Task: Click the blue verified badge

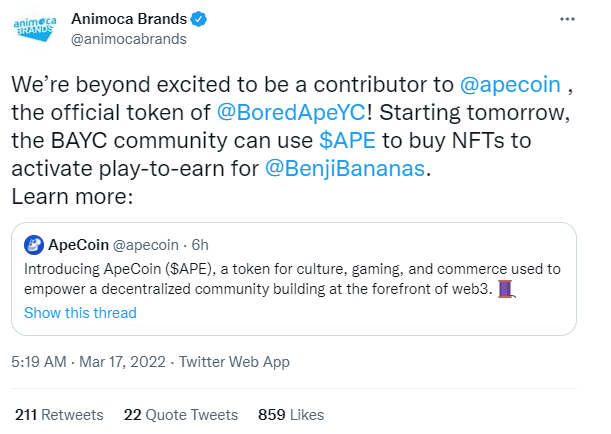Action: (198, 19)
